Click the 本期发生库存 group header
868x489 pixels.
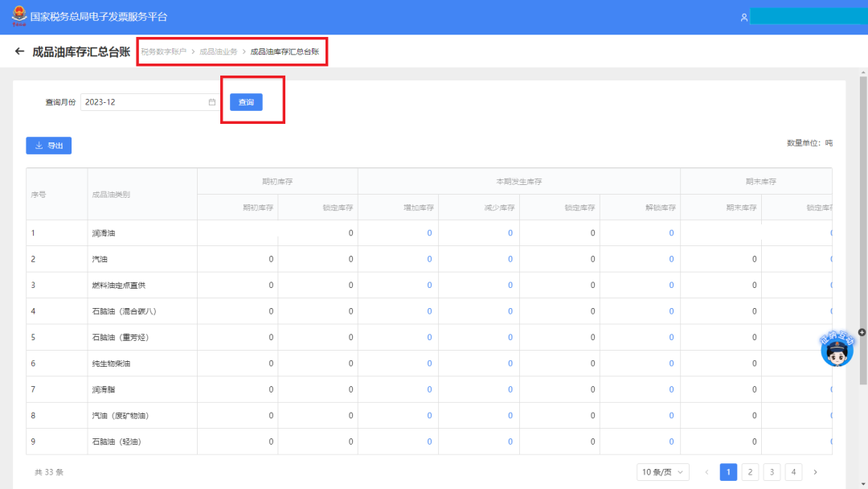(518, 181)
